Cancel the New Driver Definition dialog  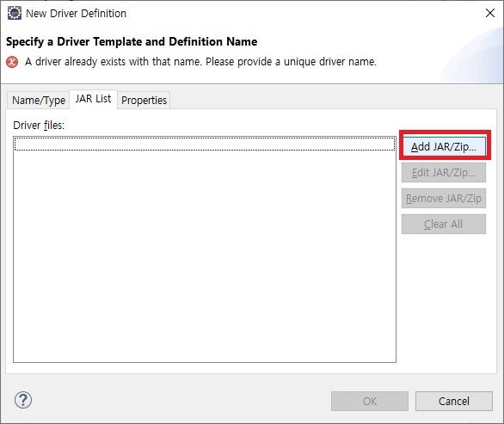(x=454, y=401)
